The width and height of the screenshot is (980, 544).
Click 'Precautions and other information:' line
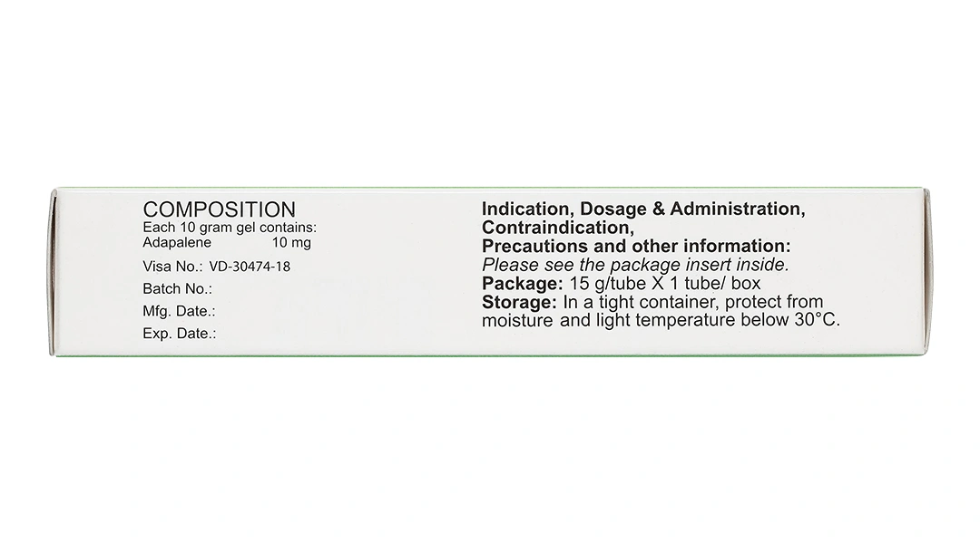(636, 247)
